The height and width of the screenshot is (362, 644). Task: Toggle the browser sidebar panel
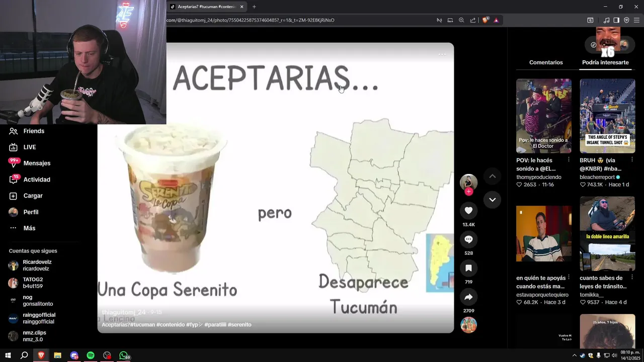(x=616, y=20)
